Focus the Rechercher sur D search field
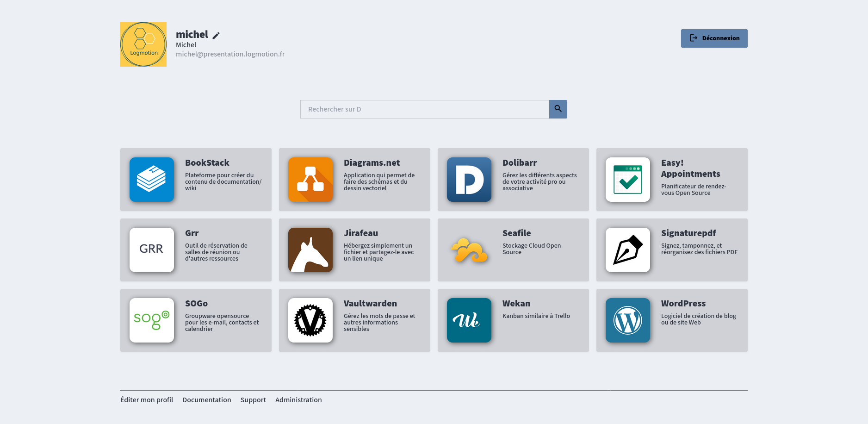This screenshot has height=424, width=868. pyautogui.click(x=425, y=109)
